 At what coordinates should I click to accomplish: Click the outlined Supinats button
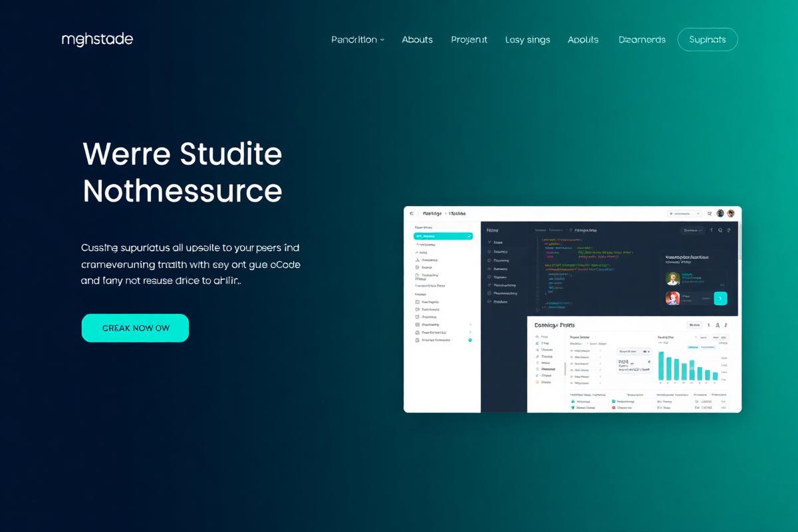(708, 40)
